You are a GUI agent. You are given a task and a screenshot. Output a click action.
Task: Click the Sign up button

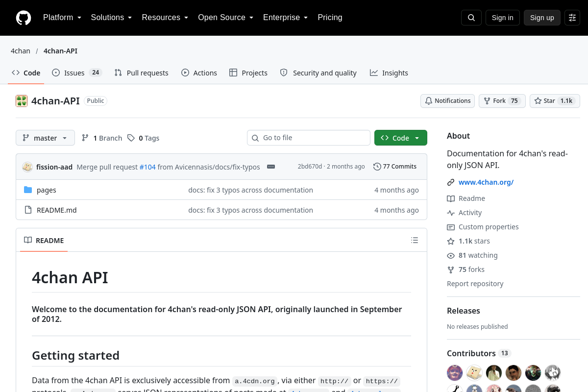tap(542, 18)
